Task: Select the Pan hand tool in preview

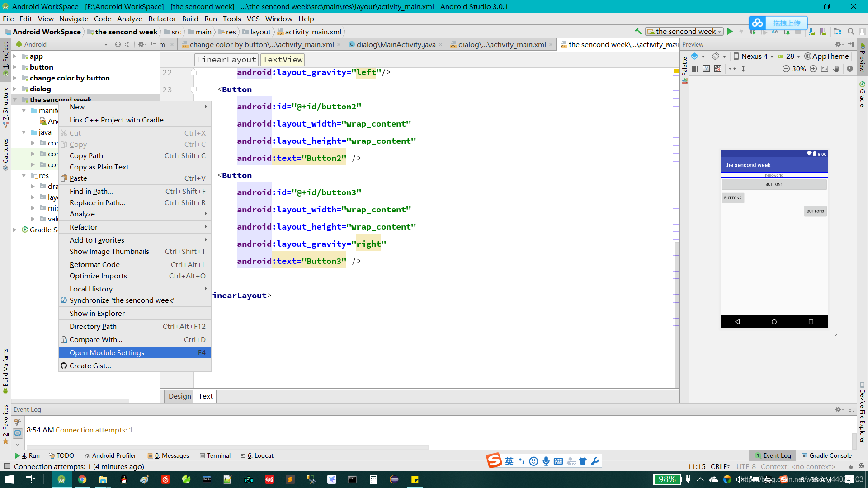Action: [x=836, y=69]
